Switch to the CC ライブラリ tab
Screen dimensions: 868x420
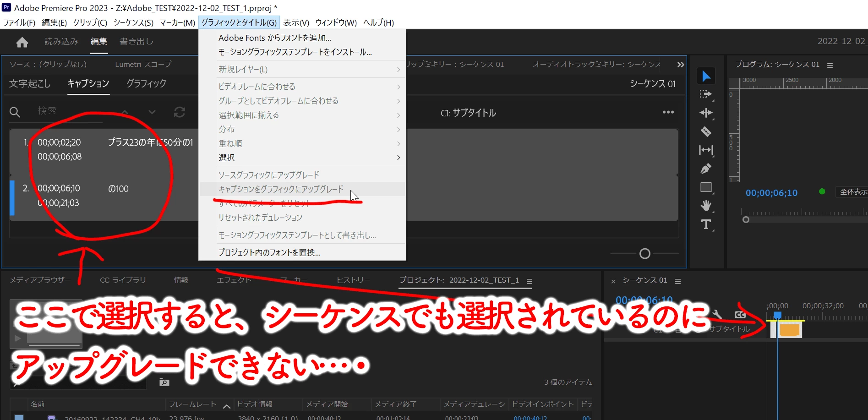(123, 280)
